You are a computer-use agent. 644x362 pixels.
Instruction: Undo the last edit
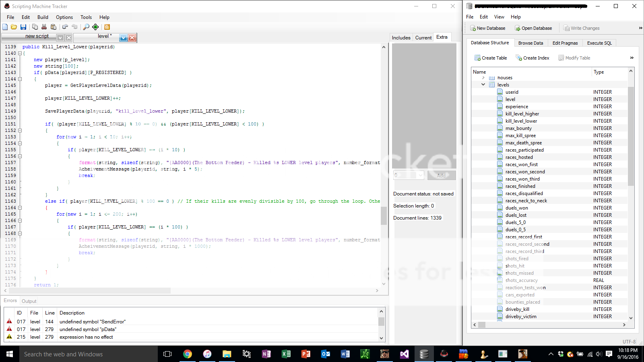coord(65,27)
